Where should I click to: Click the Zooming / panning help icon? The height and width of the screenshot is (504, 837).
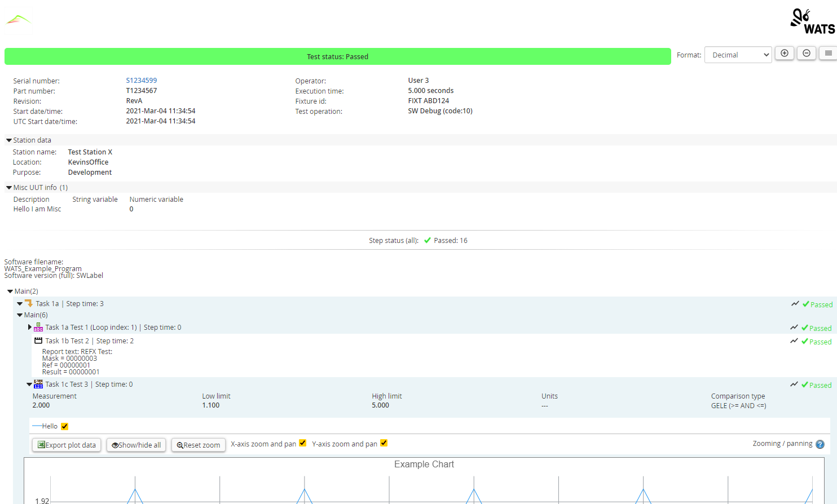point(820,444)
